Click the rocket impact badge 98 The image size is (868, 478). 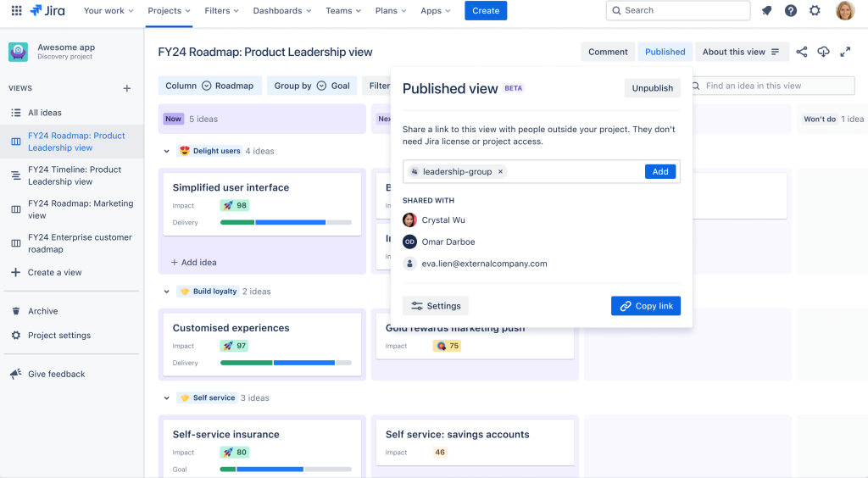click(235, 205)
